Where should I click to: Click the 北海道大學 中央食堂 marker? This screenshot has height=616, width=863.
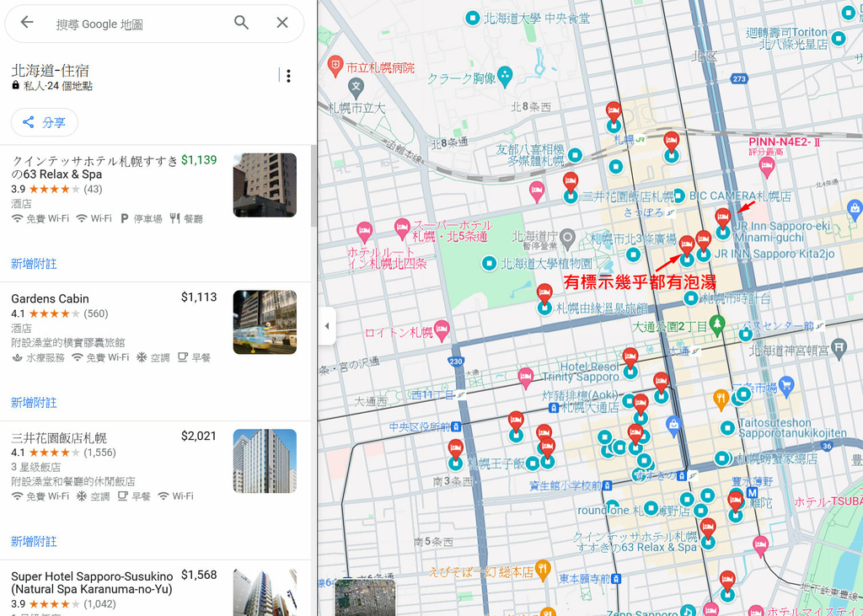(472, 18)
